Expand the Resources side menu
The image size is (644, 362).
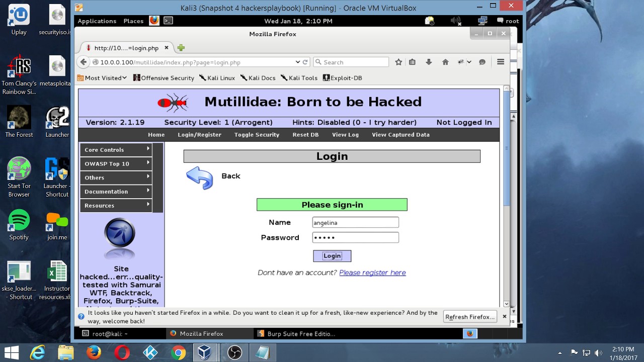tap(116, 206)
